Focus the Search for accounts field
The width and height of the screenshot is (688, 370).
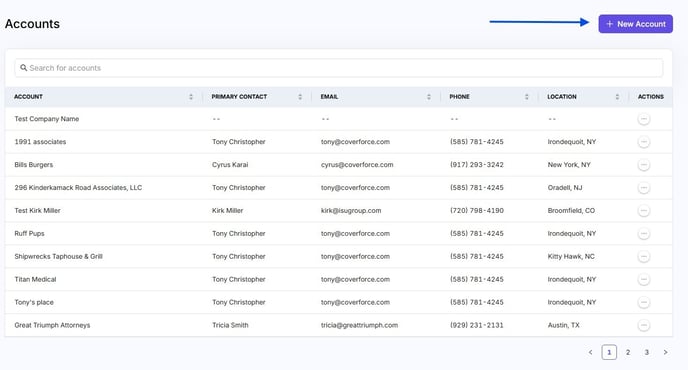point(338,68)
